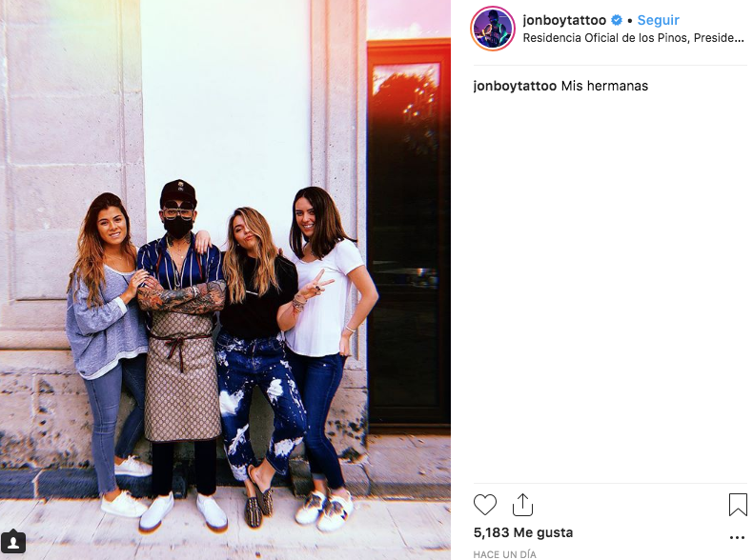The image size is (753, 560).
Task: Open jonboytattoo username in post header
Action: tap(564, 20)
